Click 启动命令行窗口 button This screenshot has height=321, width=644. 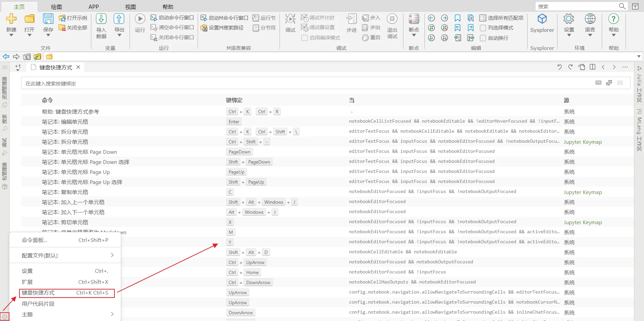point(172,18)
